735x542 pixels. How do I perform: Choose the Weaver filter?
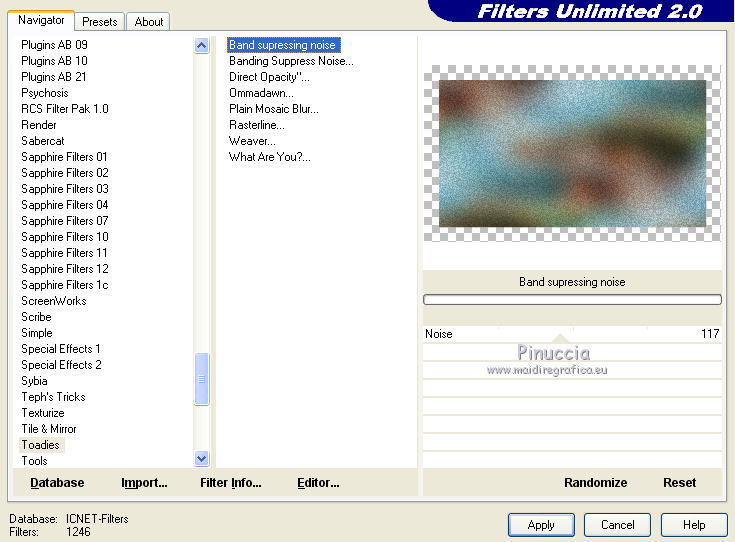(x=252, y=141)
